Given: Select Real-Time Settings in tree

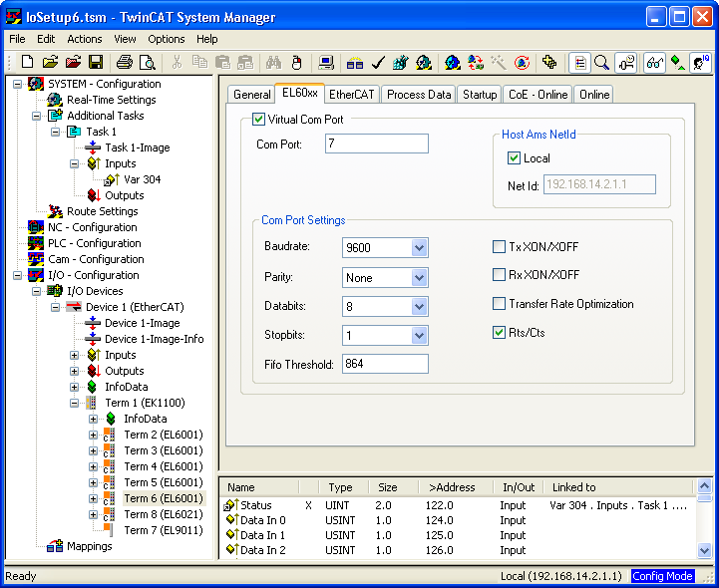Looking at the screenshot, I should (111, 100).
